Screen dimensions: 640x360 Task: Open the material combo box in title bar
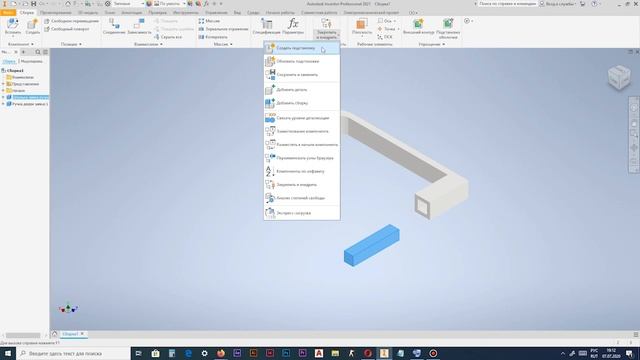pos(128,4)
